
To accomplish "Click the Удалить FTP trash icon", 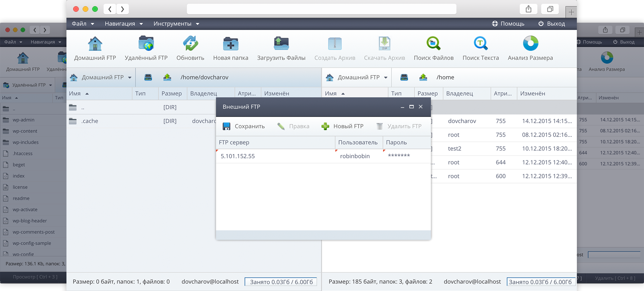I will click(380, 126).
